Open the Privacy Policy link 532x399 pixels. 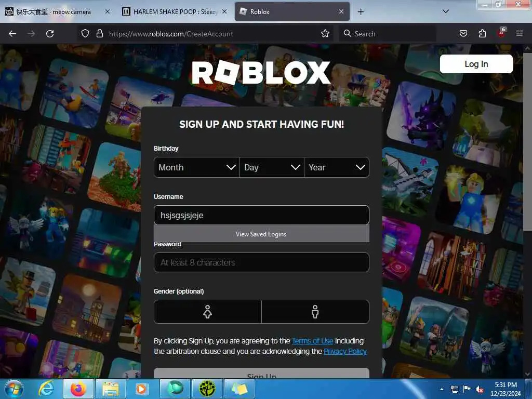(345, 351)
